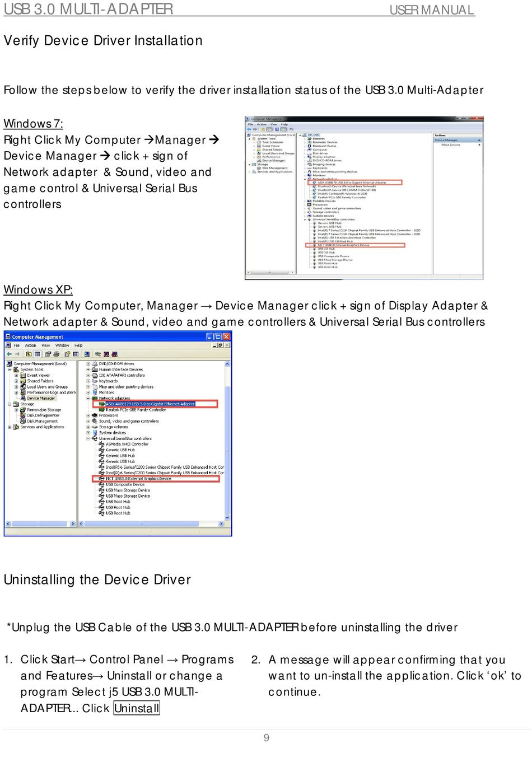
Task: Select Local Users and Groups in XP tree
Action: pyautogui.click(x=47, y=387)
